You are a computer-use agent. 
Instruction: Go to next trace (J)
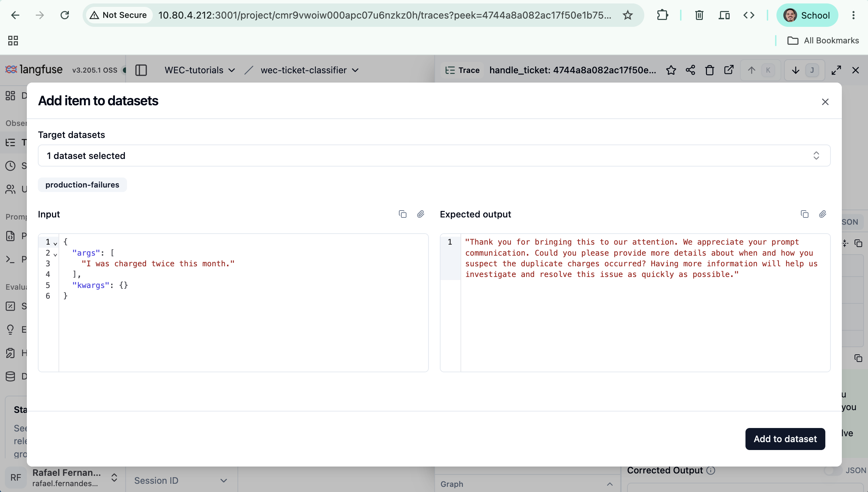tap(804, 70)
